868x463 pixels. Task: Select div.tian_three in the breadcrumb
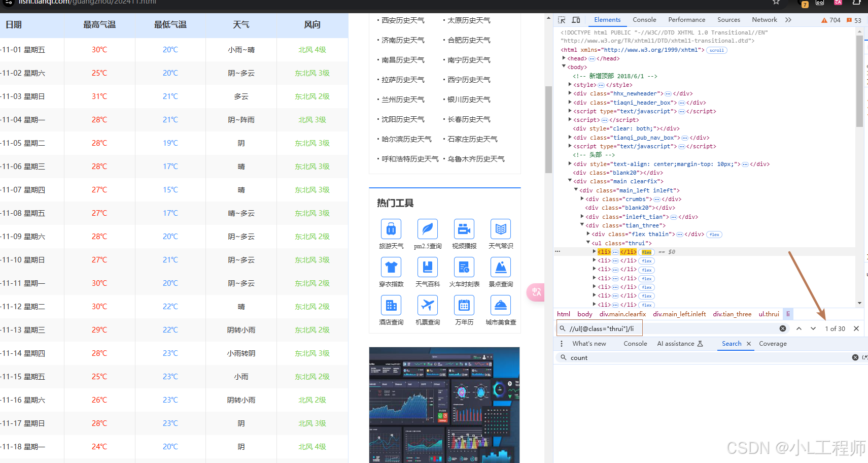coord(732,314)
